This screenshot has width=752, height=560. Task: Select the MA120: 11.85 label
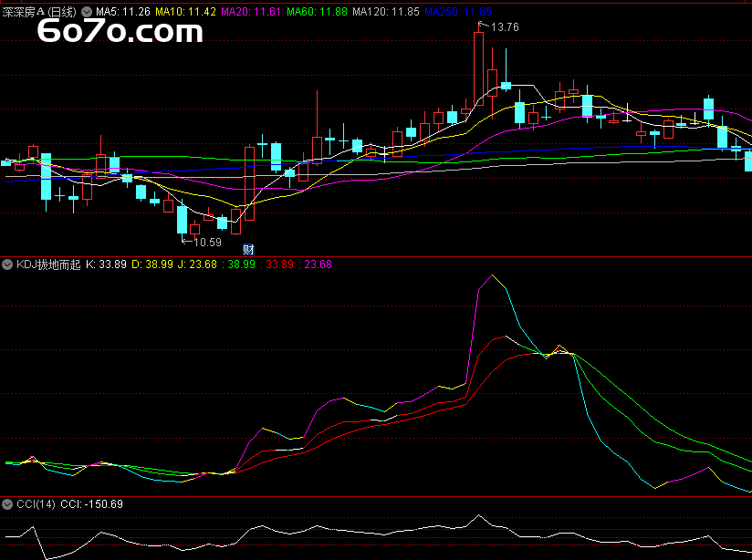(386, 12)
